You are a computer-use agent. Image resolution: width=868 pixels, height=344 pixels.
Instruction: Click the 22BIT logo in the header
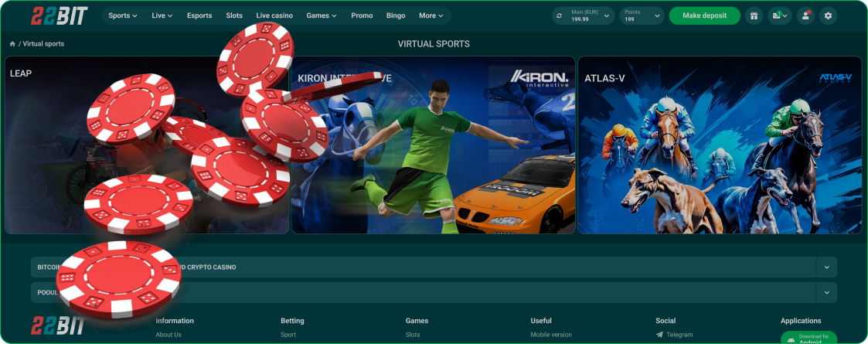(60, 15)
